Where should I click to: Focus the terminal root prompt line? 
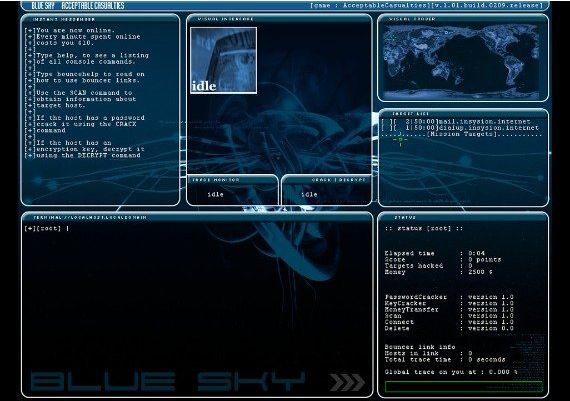coord(47,228)
